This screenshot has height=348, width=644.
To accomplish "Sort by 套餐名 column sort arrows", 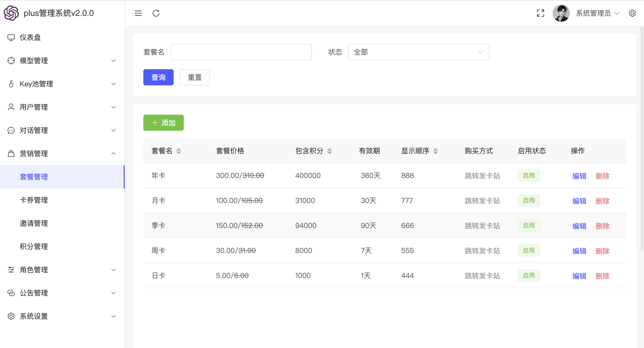I will click(179, 151).
